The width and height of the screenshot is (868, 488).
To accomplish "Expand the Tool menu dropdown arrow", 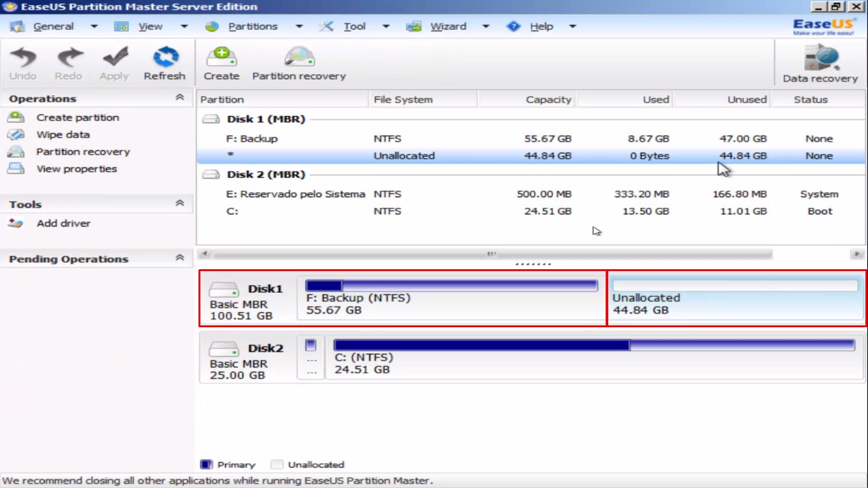I will point(385,27).
